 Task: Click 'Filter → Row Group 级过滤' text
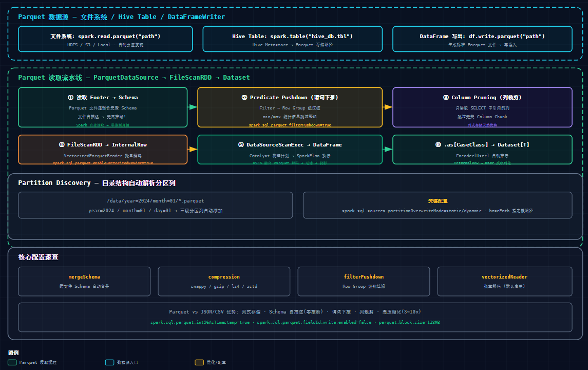(x=290, y=108)
